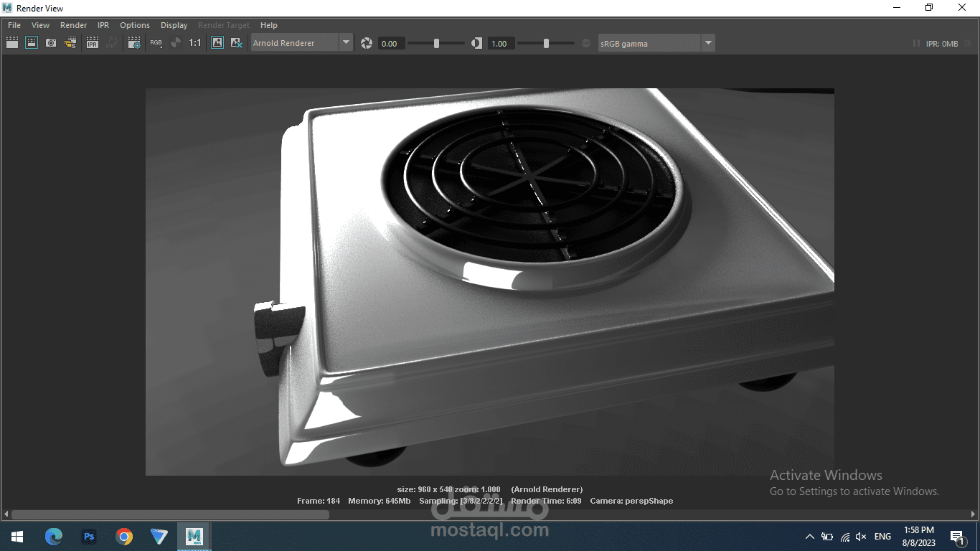980x551 pixels.
Task: Click the Render Region icon
Action: tap(32, 43)
